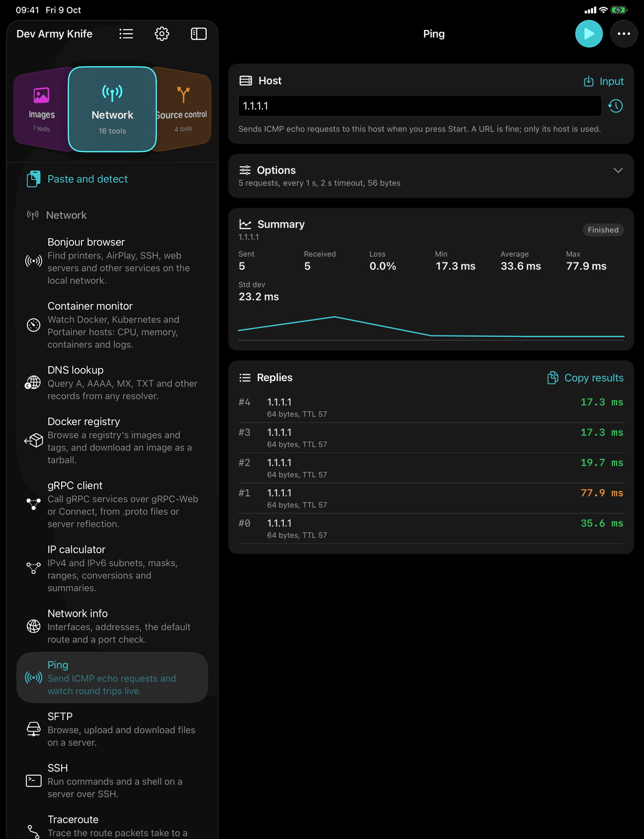Click the Std dev 23.2 ms value
Image resolution: width=644 pixels, height=839 pixels.
pos(259,297)
